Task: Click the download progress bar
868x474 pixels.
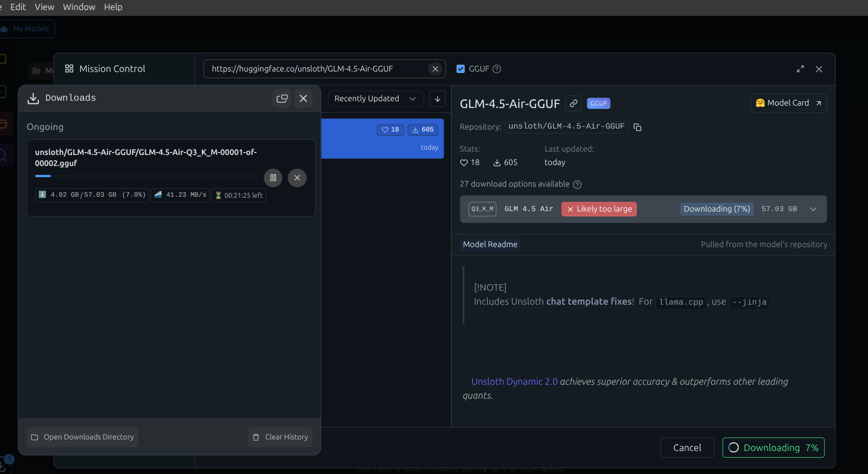Action: 147,176
